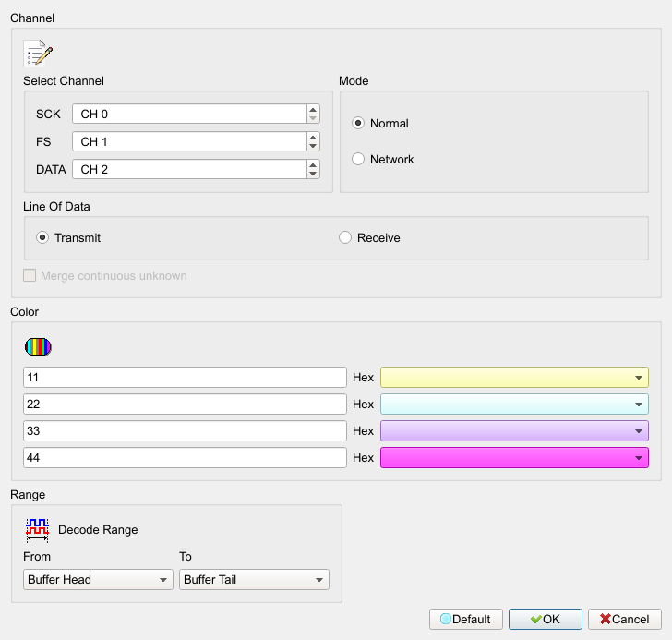
Task: Click the Decode Range waveform icon
Action: (x=37, y=530)
